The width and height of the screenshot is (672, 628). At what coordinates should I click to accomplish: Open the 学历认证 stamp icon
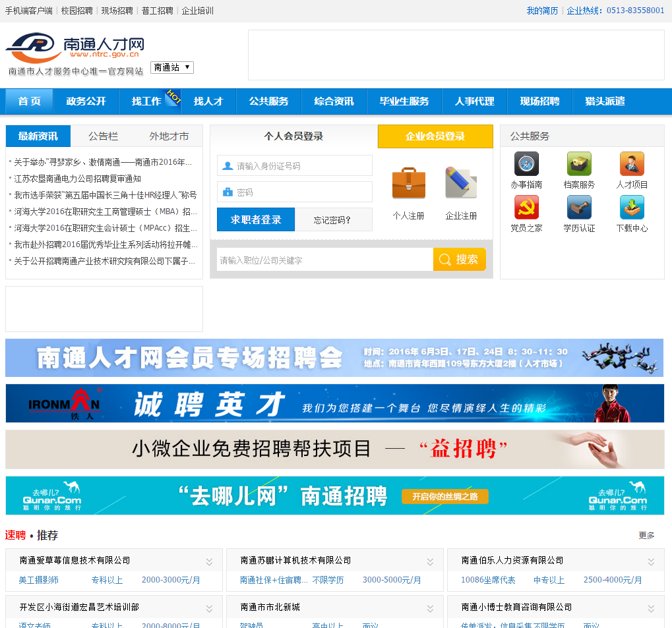[x=579, y=208]
